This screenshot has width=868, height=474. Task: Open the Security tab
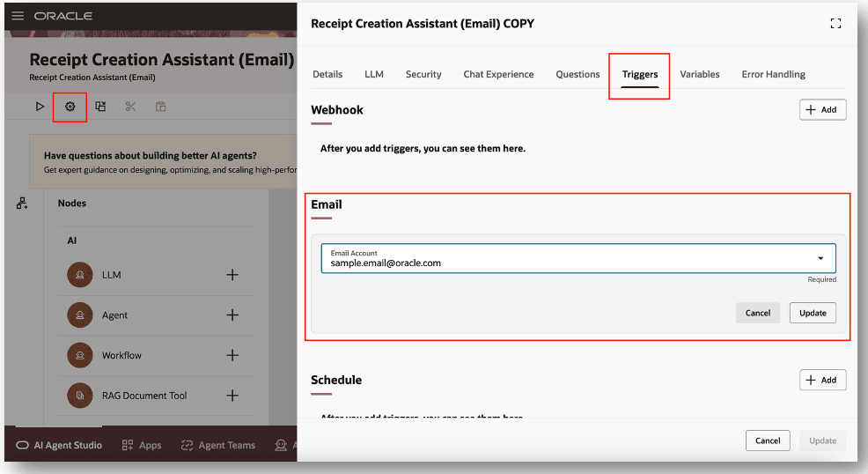[423, 74]
